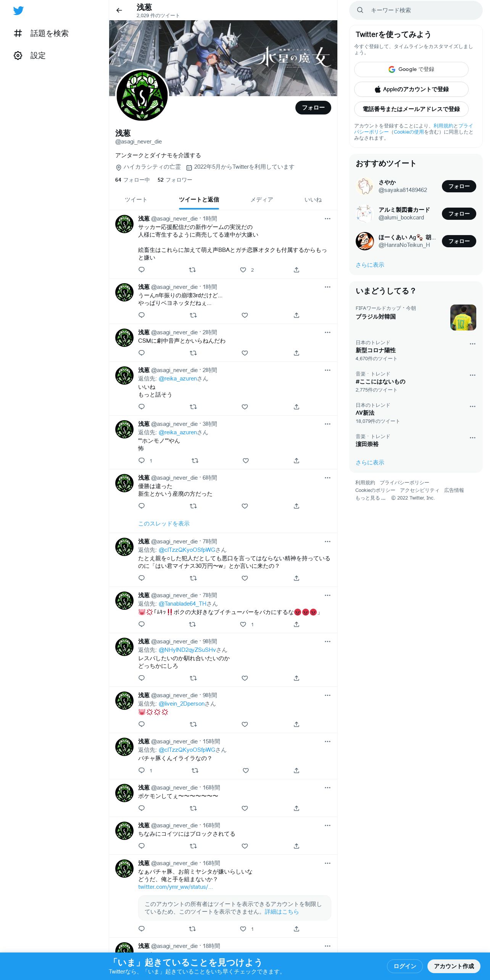Click the Twitter bird logo
The height and width of the screenshot is (980, 490).
pos(18,11)
